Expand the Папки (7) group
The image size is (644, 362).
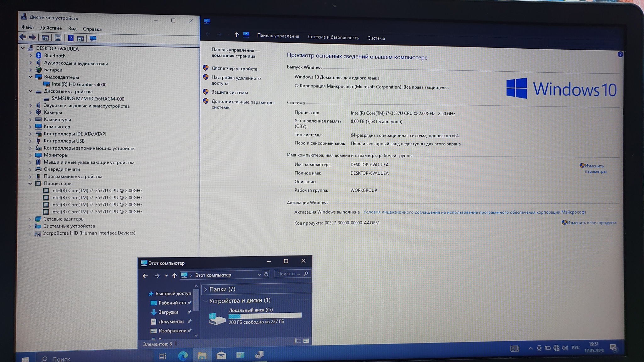(206, 289)
